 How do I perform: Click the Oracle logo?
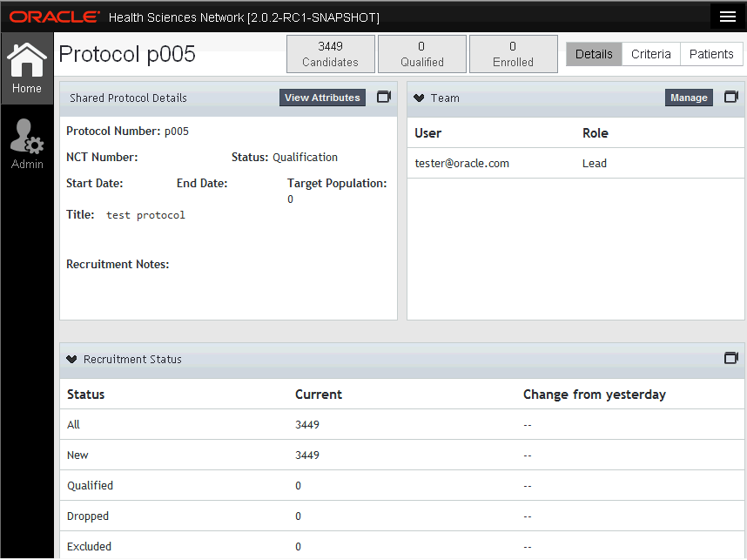tap(54, 17)
